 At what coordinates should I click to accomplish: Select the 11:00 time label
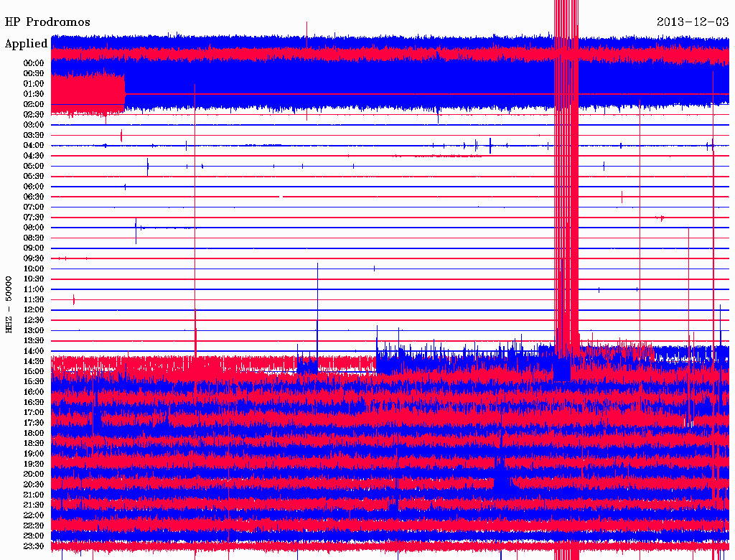click(34, 289)
